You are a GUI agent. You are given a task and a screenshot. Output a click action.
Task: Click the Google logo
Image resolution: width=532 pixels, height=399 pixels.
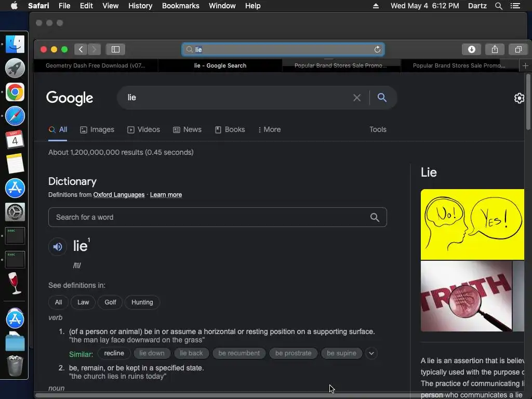(70, 98)
